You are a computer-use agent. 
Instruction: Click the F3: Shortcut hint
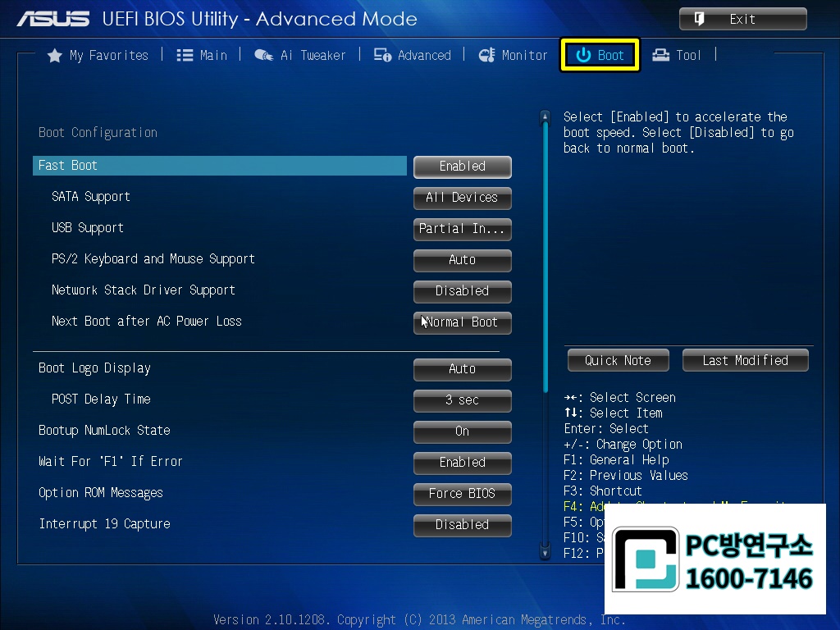tap(603, 491)
